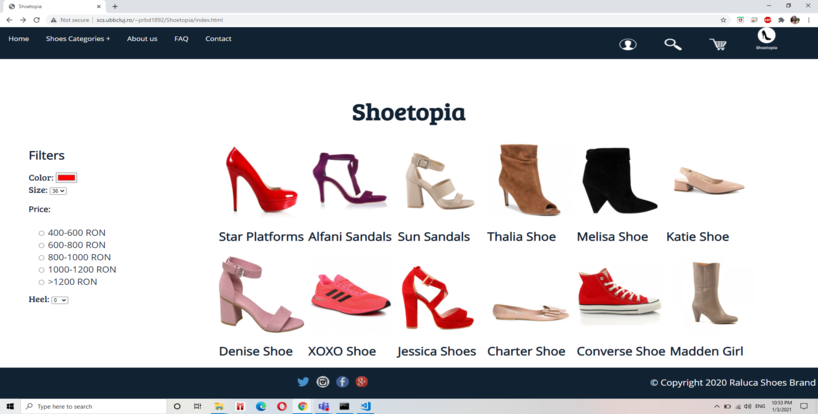818x414 pixels.
Task: Open the taskbar notification center icon
Action: (x=804, y=406)
